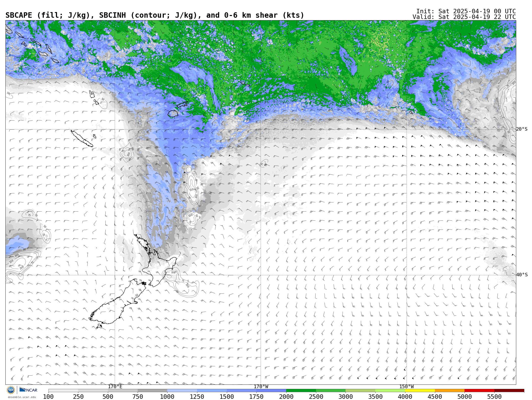Image resolution: width=532 pixels, height=400 pixels.
Task: Click the colorbar label 2500
Action: (x=316, y=397)
